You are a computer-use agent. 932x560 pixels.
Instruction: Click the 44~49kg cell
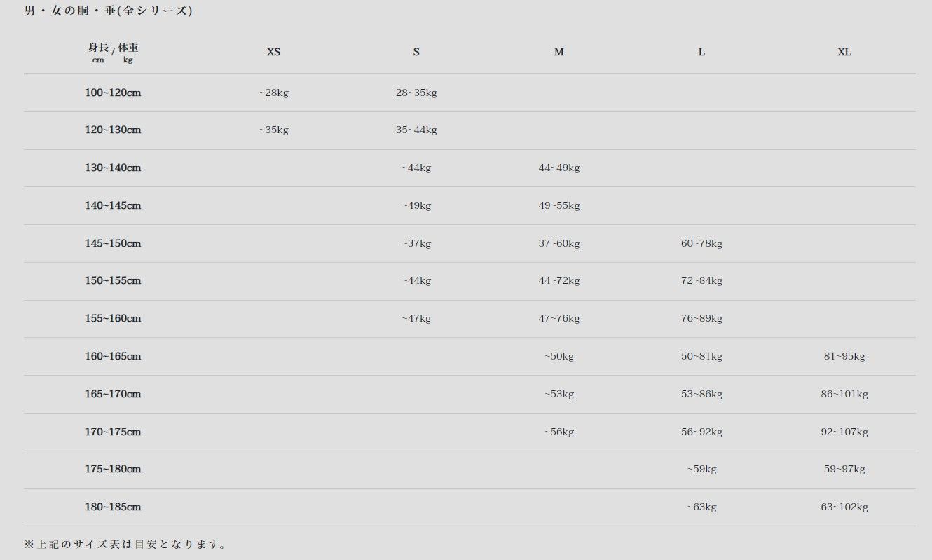(558, 168)
